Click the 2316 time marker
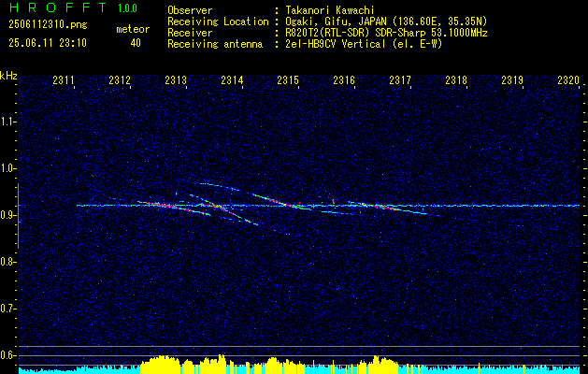 pyautogui.click(x=344, y=80)
